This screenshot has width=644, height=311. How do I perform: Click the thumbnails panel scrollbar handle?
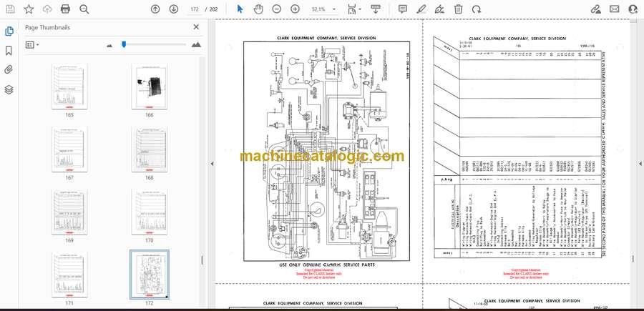[202, 260]
